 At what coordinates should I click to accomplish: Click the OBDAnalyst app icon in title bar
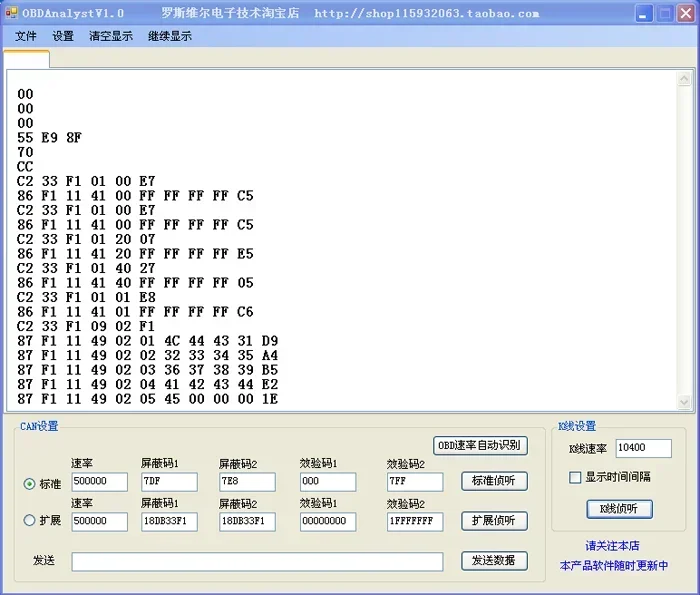[11, 13]
